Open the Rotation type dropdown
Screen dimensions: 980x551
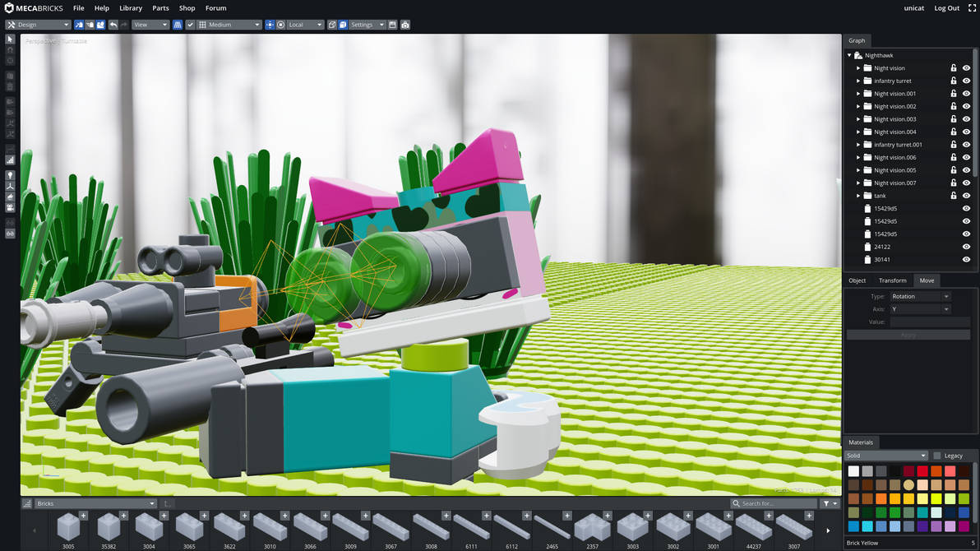point(920,296)
